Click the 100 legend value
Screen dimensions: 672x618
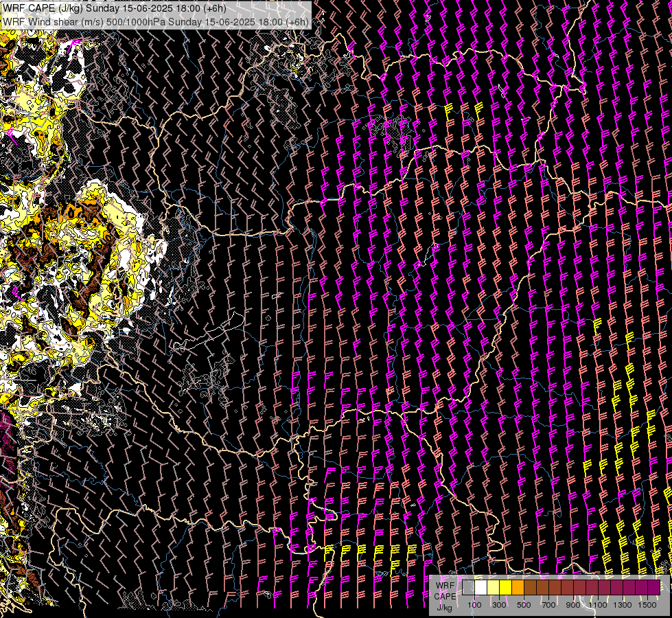point(474,605)
